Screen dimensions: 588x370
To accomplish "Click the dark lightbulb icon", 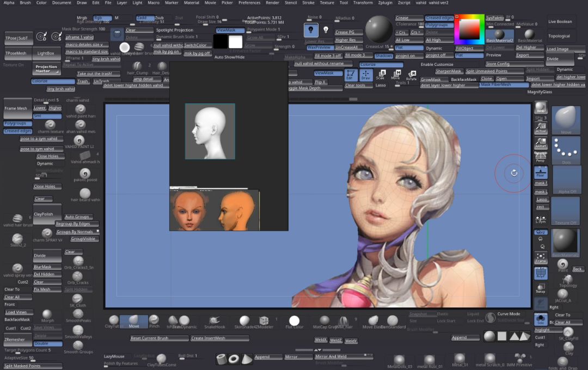I will pyautogui.click(x=311, y=30).
